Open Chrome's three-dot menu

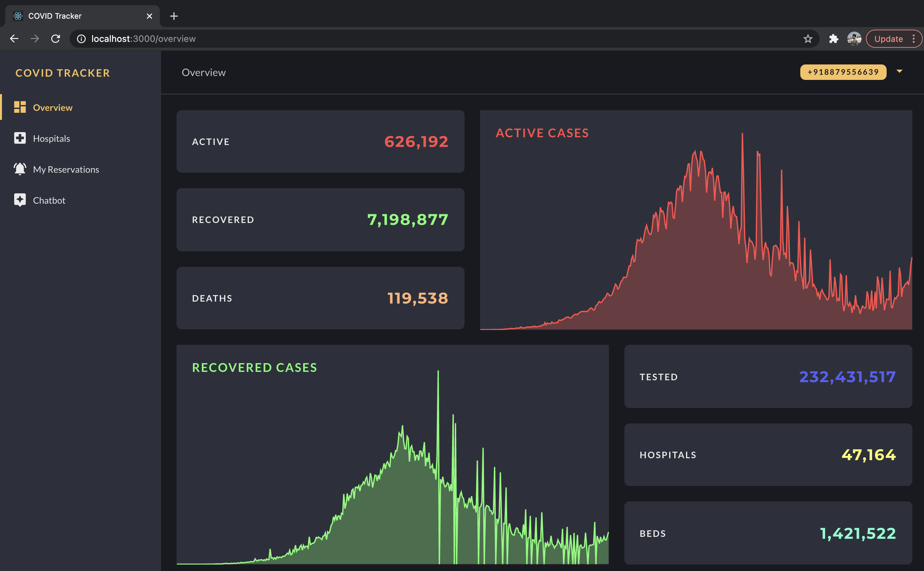[913, 39]
